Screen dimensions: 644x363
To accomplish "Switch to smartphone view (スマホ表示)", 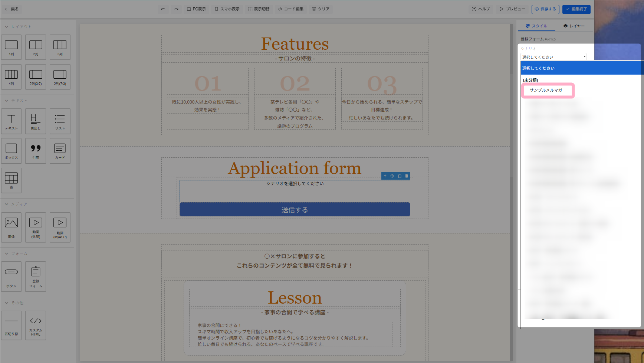I will (227, 9).
